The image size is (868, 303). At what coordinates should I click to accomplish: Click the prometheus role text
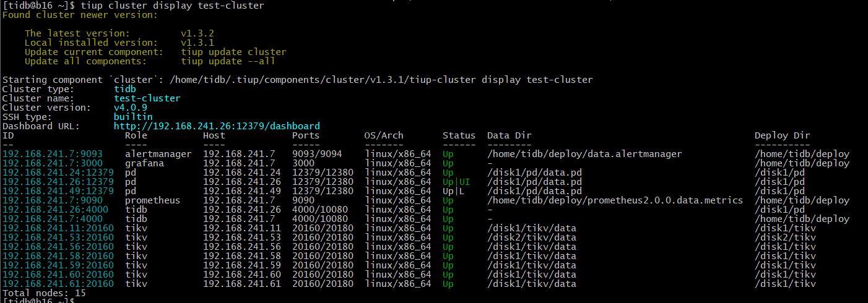tap(153, 200)
